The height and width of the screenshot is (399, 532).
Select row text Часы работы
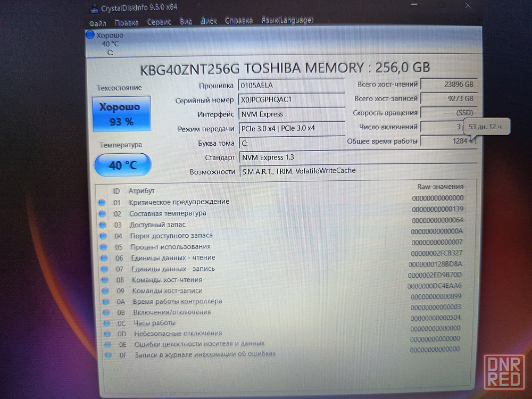tap(154, 323)
